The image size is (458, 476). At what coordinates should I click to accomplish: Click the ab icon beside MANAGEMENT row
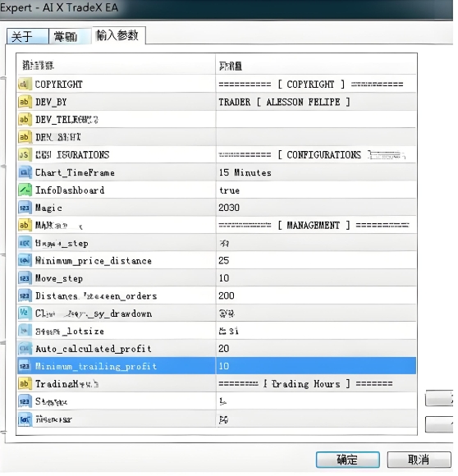[x=25, y=225]
